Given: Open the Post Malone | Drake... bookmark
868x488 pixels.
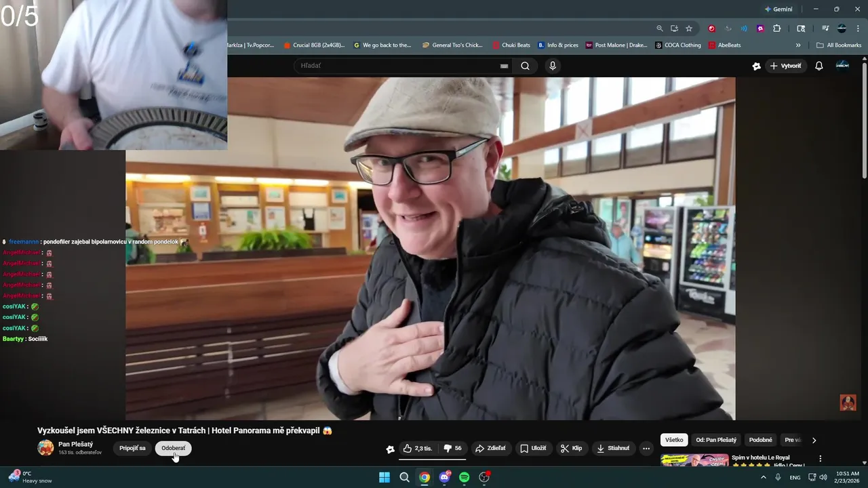Looking at the screenshot, I should point(617,45).
